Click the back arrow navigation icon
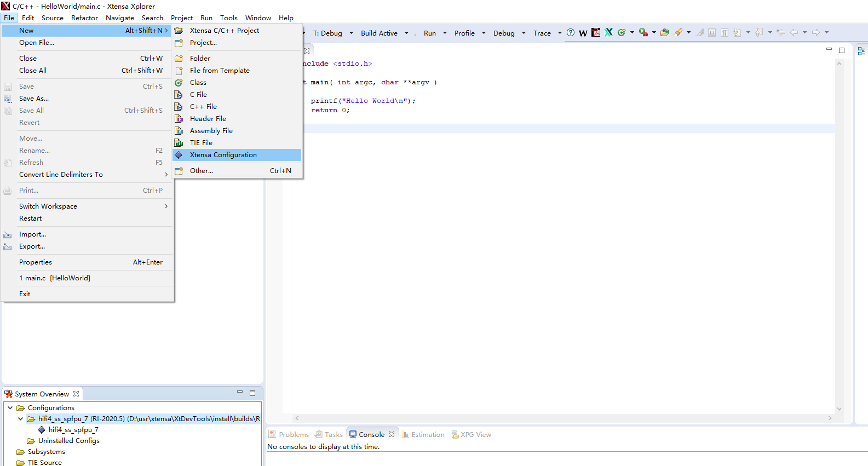Screen dimensions: 868x466 click(x=794, y=33)
